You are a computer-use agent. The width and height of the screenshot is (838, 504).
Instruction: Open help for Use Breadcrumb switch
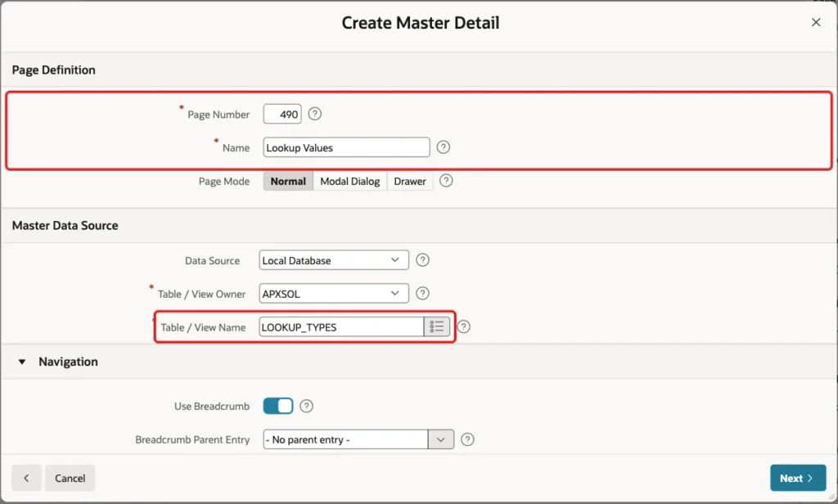click(306, 406)
